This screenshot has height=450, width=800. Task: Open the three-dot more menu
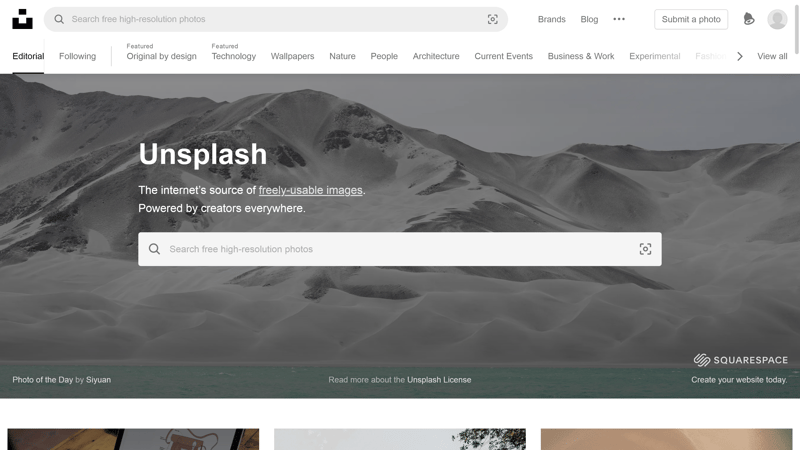pyautogui.click(x=619, y=19)
